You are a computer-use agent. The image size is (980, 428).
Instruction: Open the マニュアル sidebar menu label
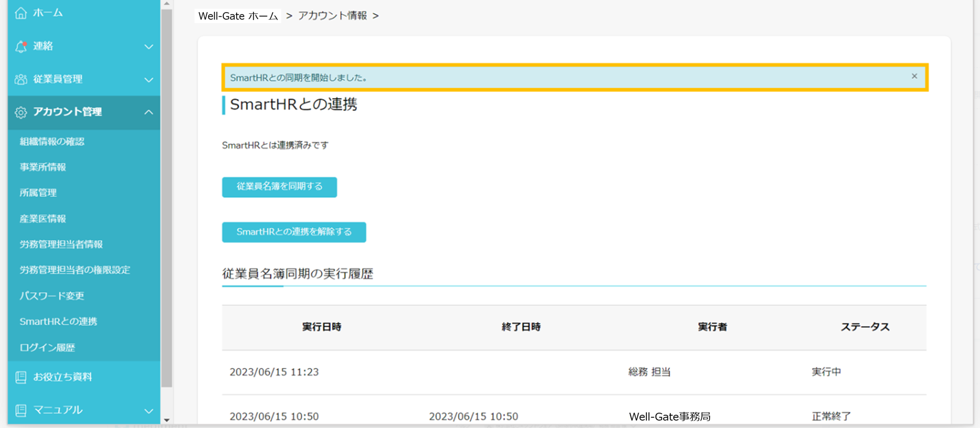(x=58, y=410)
